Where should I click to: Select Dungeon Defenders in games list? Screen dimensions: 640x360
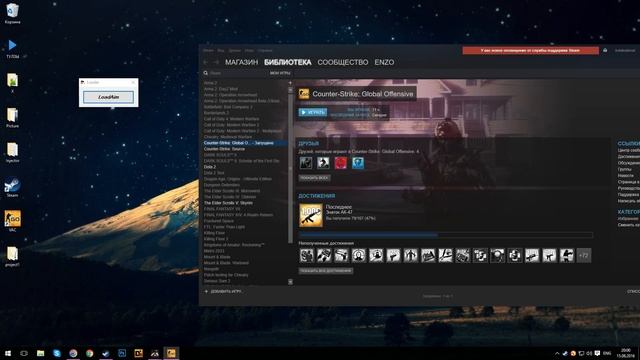pyautogui.click(x=222, y=185)
